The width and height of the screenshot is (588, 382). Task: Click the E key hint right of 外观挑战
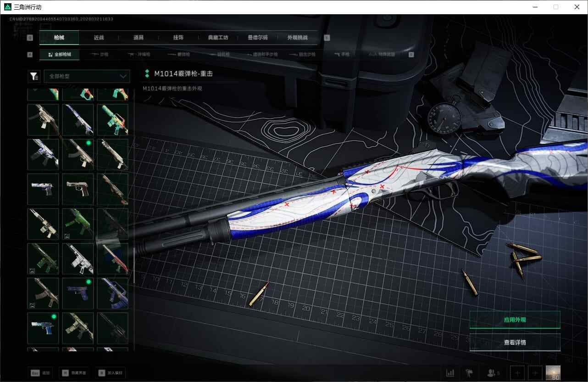point(327,38)
